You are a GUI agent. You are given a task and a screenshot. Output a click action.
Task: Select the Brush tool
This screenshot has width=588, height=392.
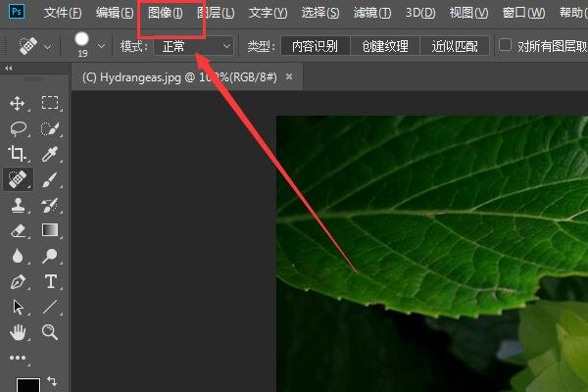point(50,179)
